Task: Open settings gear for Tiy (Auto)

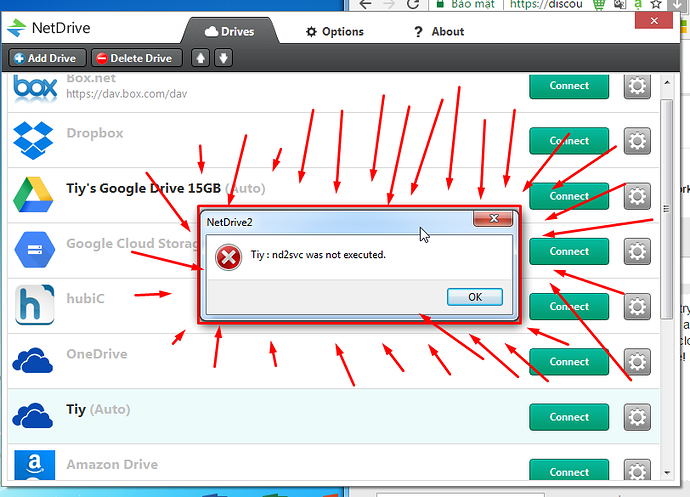Action: point(637,417)
